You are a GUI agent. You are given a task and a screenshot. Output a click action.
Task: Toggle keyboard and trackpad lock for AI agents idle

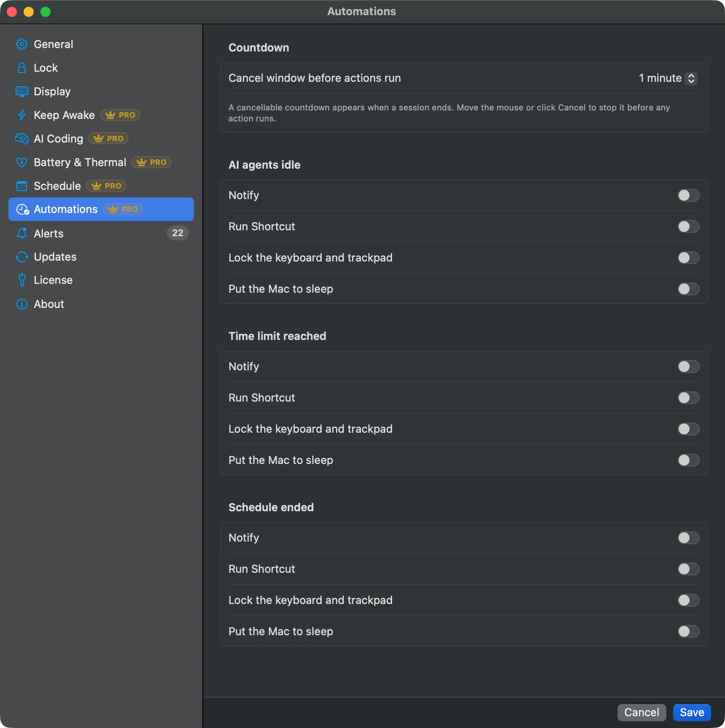pyautogui.click(x=688, y=258)
